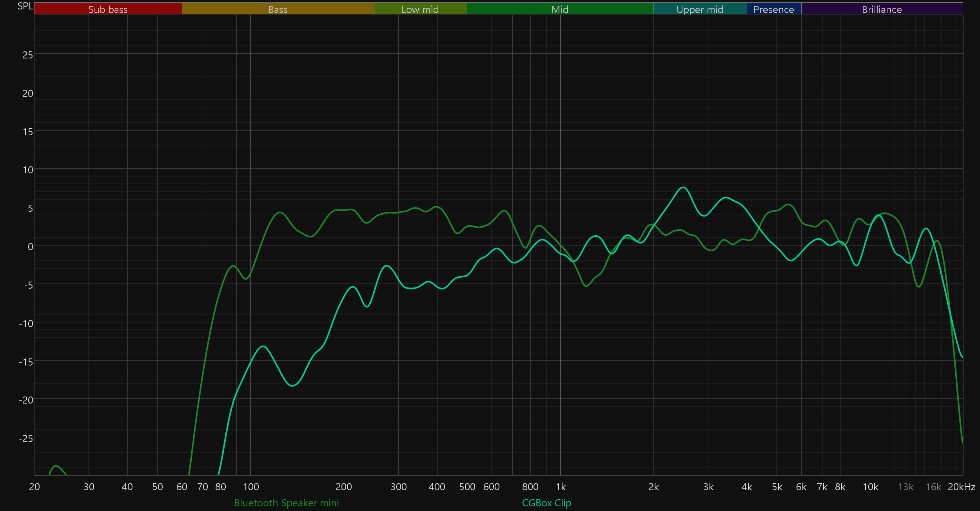This screenshot has width=980, height=511.
Task: Click the 20 Hz frequency axis label
Action: click(34, 487)
